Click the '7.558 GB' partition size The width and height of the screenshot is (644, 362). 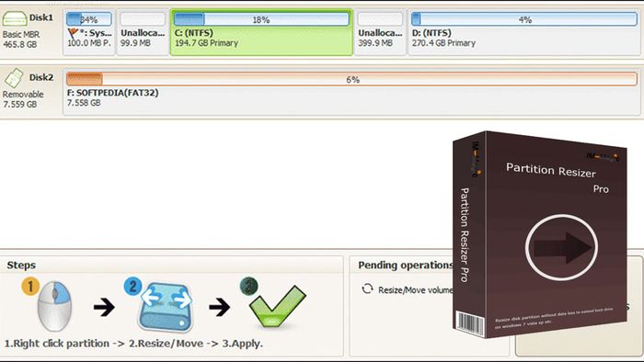coord(84,103)
